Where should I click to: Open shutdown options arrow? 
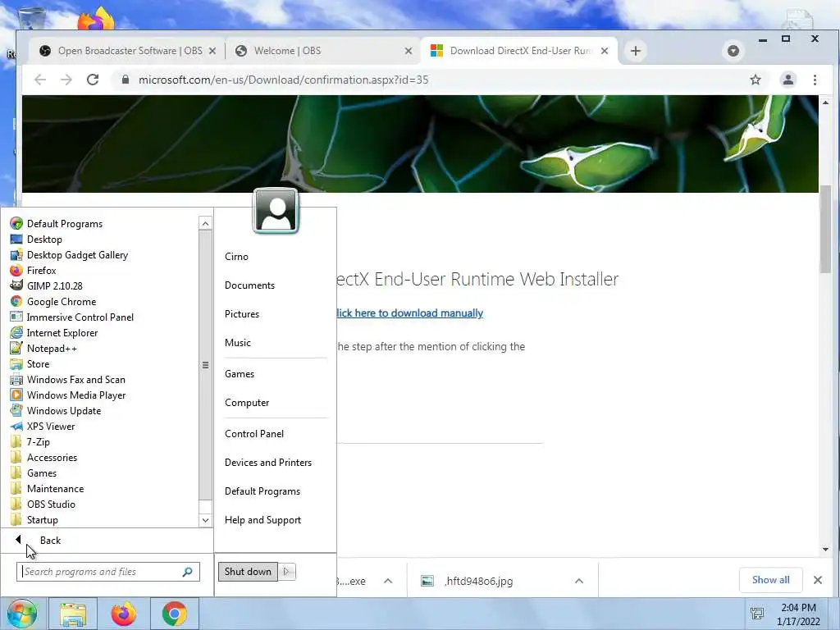(286, 572)
